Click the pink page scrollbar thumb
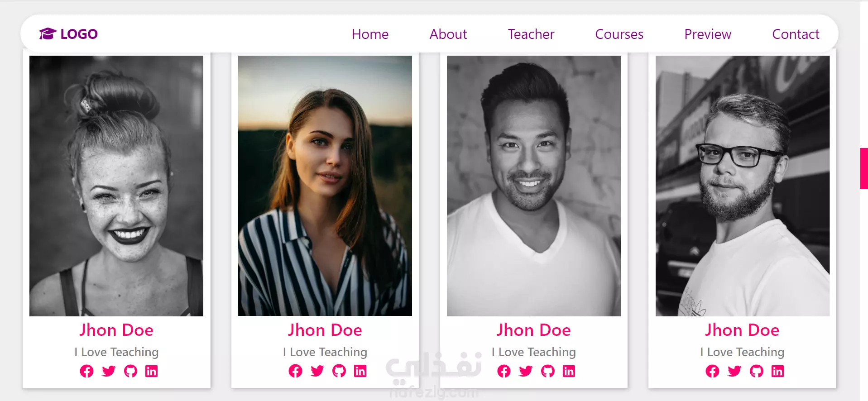Viewport: 868px width, 401px height. 864,168
